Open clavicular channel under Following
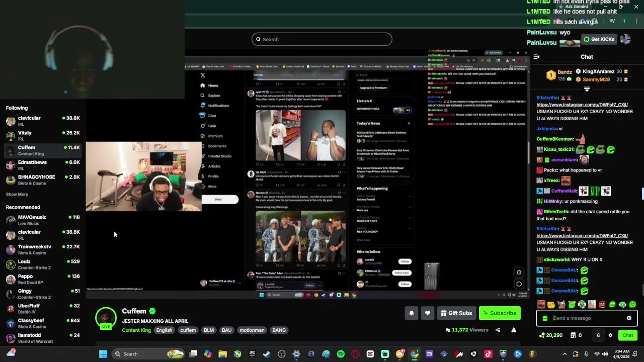This screenshot has width=644, height=362. coord(43,121)
